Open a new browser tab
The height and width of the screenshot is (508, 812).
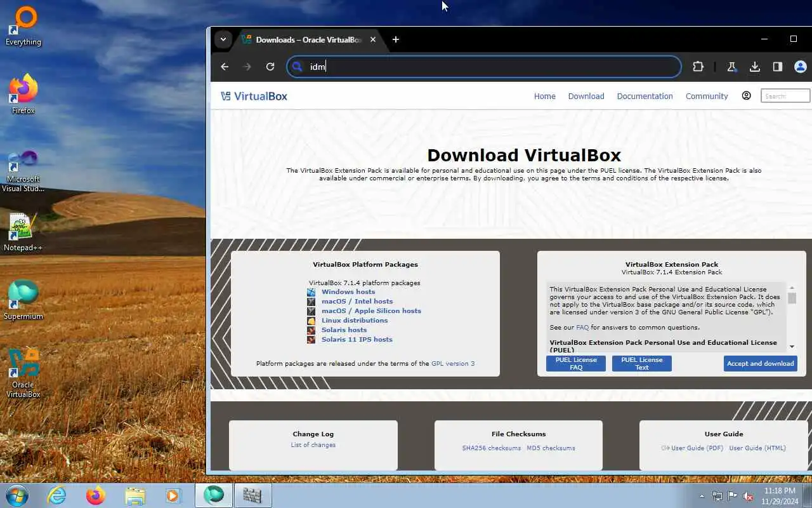coord(396,39)
